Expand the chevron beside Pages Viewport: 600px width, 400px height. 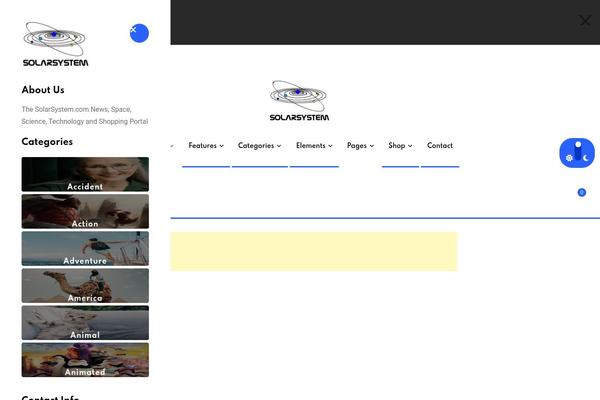click(372, 146)
